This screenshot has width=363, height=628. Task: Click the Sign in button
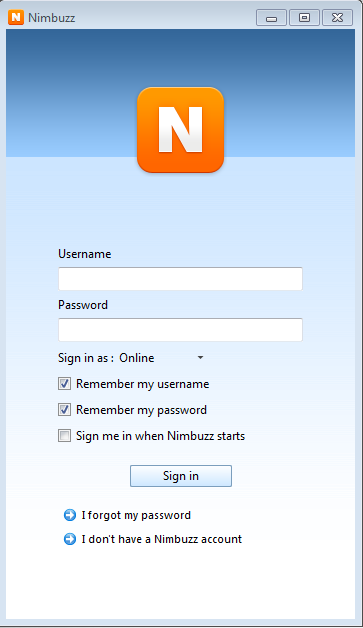pyautogui.click(x=181, y=476)
